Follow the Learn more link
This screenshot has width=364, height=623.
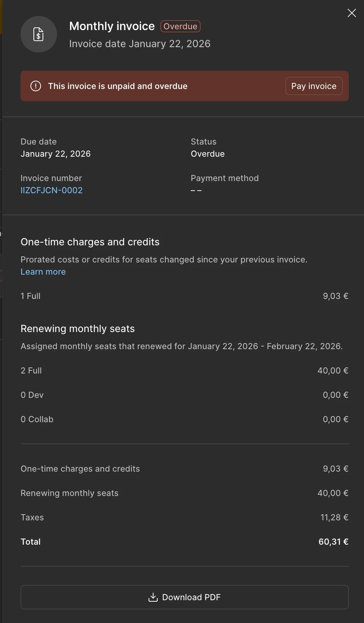click(x=43, y=272)
